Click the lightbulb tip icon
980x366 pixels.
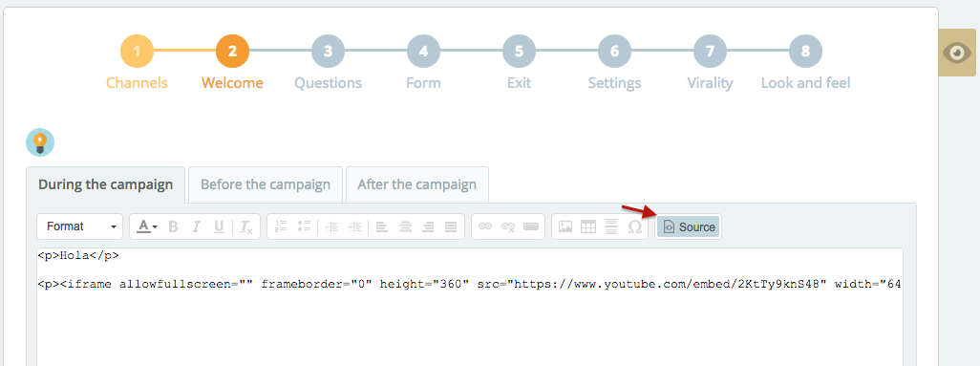[x=40, y=142]
